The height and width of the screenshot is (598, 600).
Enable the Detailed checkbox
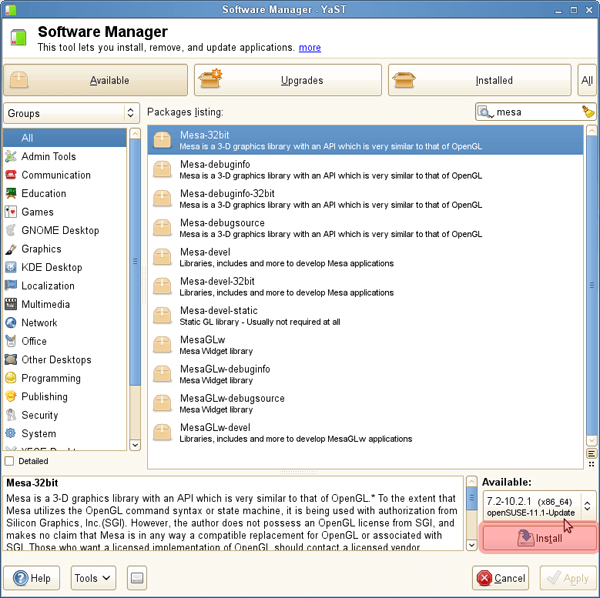click(x=9, y=461)
